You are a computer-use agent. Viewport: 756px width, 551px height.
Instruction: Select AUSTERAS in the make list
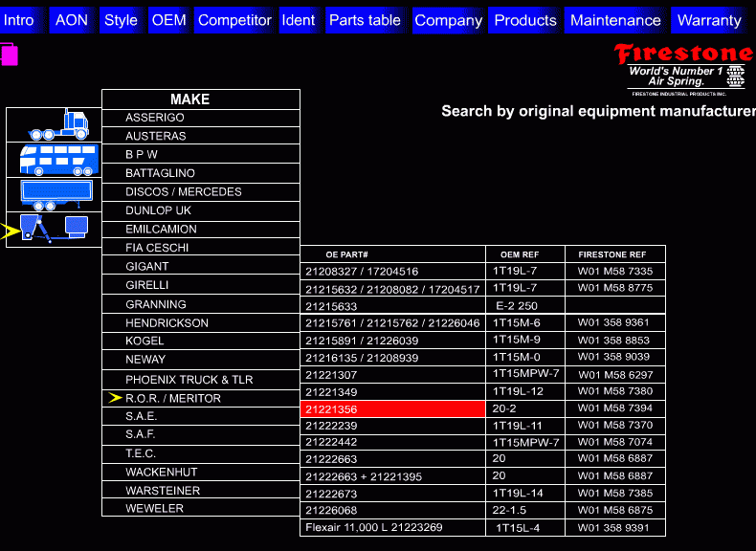tap(201, 136)
